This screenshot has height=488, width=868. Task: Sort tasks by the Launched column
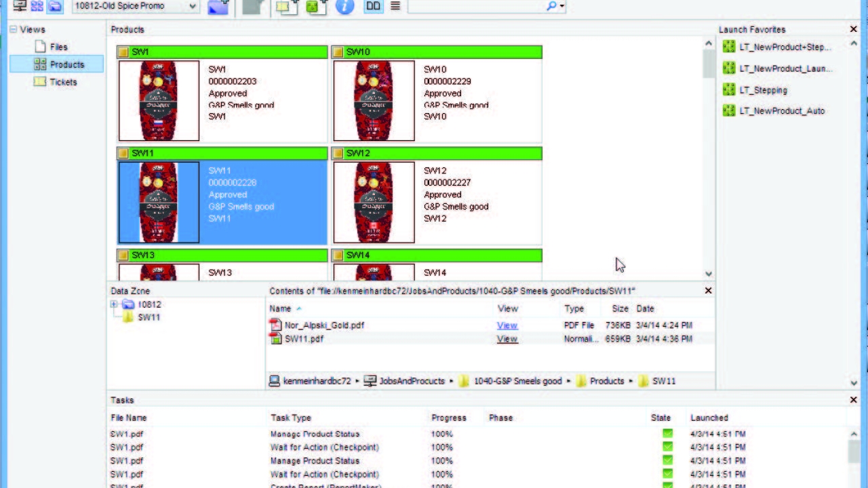click(x=709, y=418)
